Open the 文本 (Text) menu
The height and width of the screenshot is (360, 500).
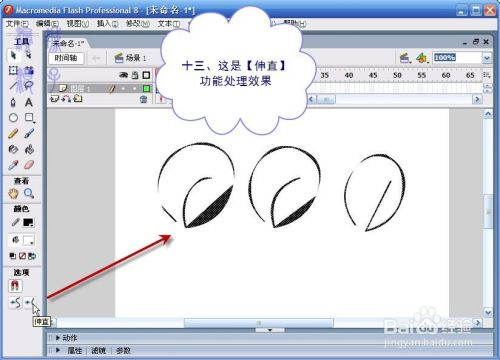169,23
